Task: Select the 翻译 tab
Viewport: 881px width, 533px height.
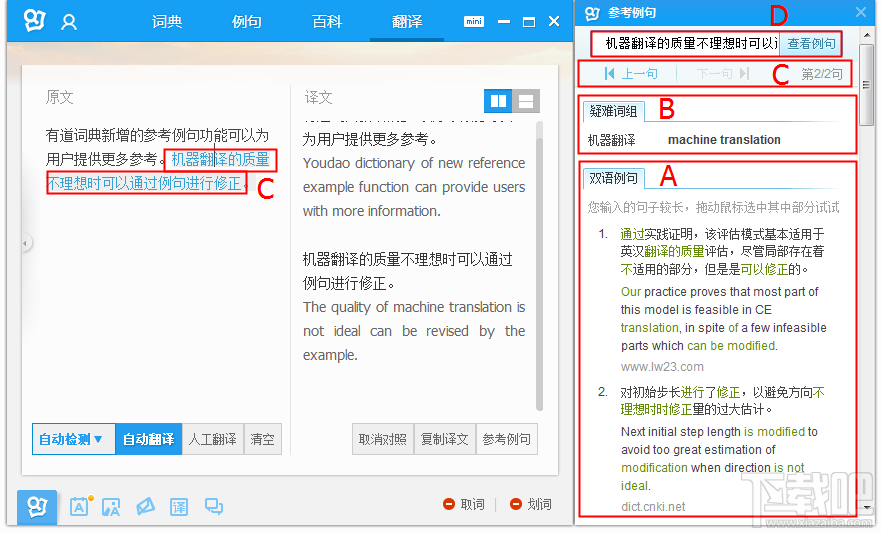Action: [407, 22]
